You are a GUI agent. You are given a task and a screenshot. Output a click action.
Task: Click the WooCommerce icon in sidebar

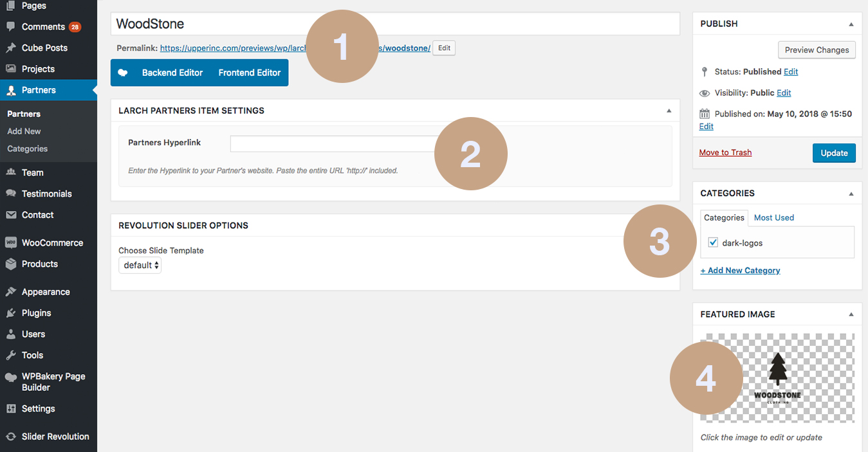[x=11, y=243]
